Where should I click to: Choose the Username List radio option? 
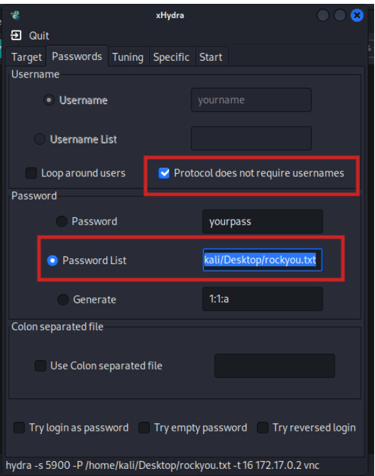(40, 139)
